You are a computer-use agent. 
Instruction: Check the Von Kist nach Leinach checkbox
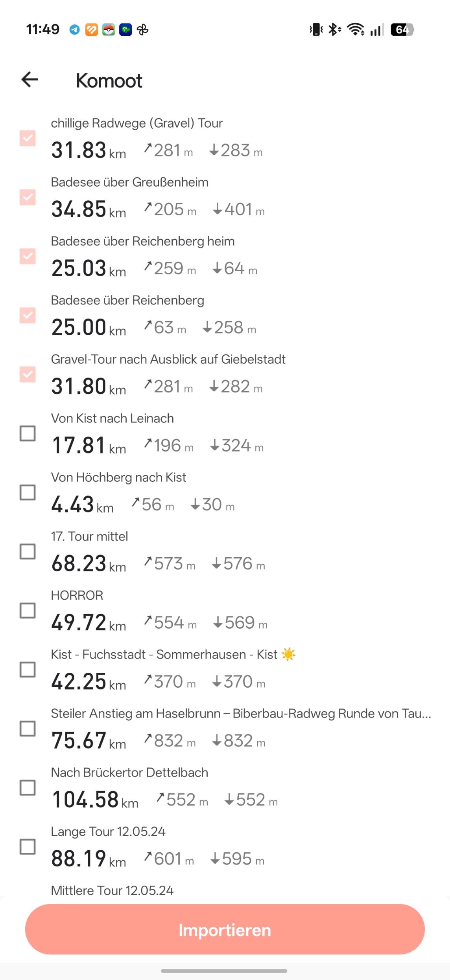click(28, 433)
